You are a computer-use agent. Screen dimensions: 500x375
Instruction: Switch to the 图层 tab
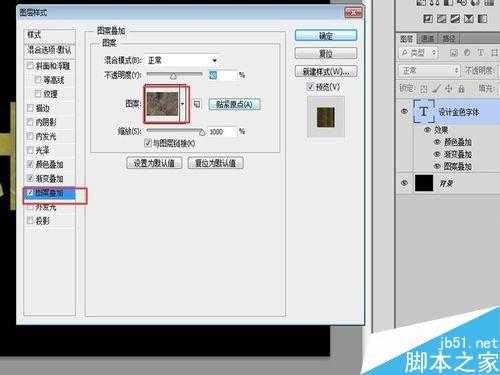tap(406, 39)
